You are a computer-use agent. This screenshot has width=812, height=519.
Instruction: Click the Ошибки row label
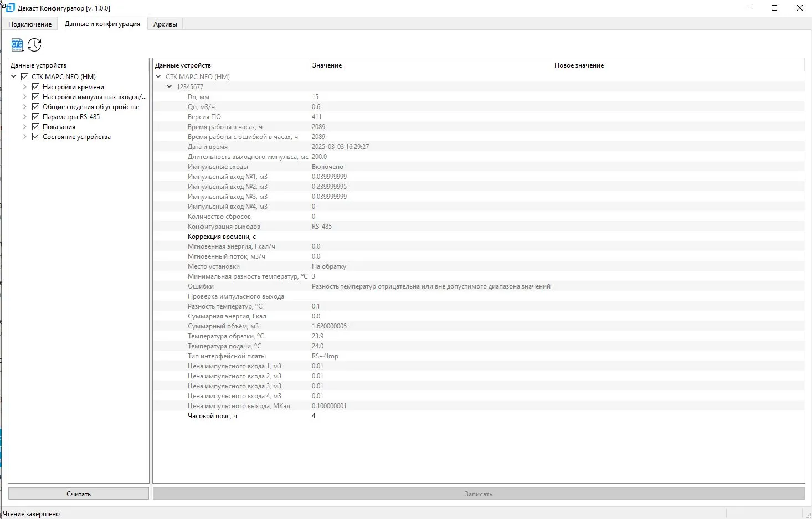[x=201, y=286]
